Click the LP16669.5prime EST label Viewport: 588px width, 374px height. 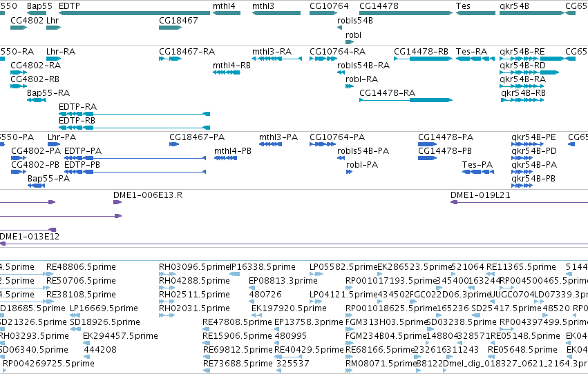pyautogui.click(x=104, y=309)
